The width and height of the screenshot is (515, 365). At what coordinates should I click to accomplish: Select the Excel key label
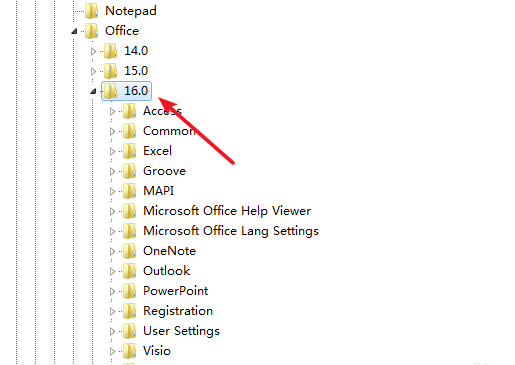[x=157, y=151]
